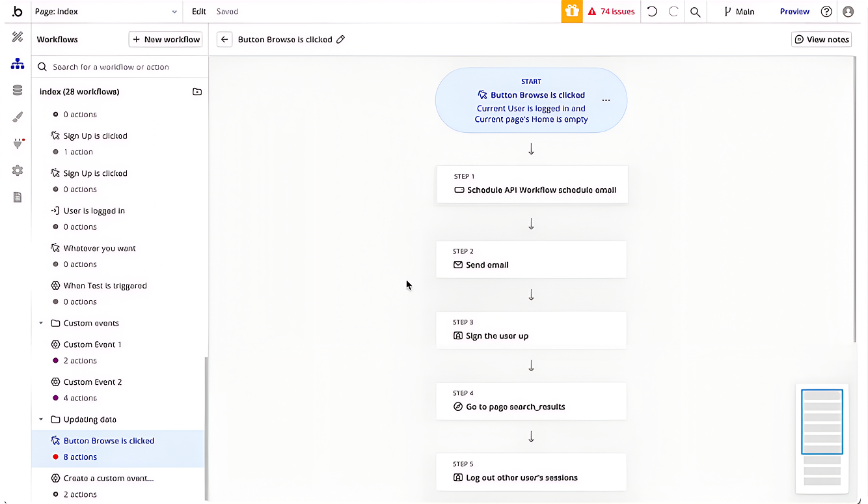Screen dimensions: 868x504
Task: Click the API workflow icon in Step 1
Action: [x=459, y=190]
